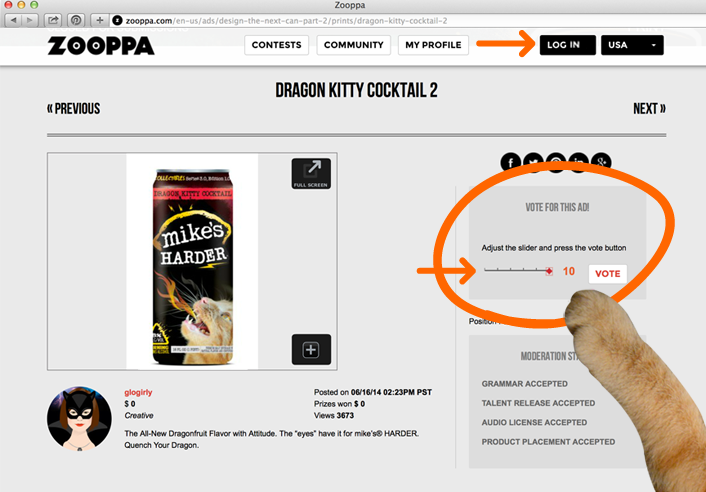The width and height of the screenshot is (706, 492).
Task: Open the browser share icon
Action: (x=53, y=20)
